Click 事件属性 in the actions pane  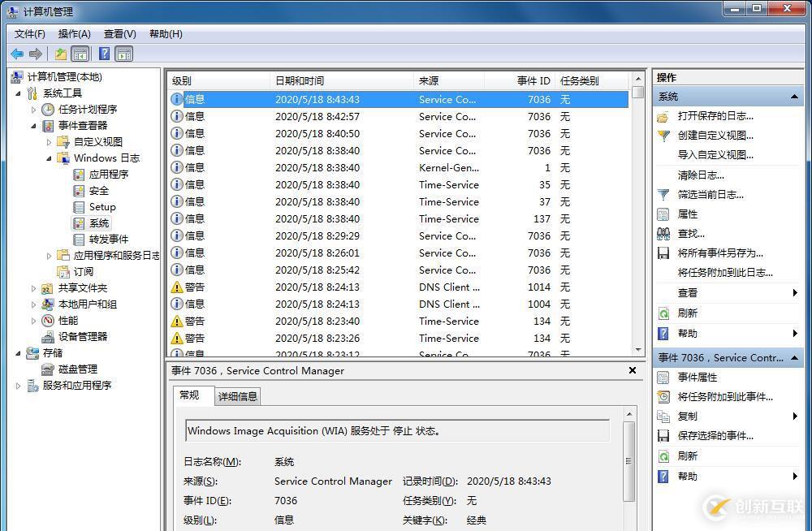pos(697,377)
